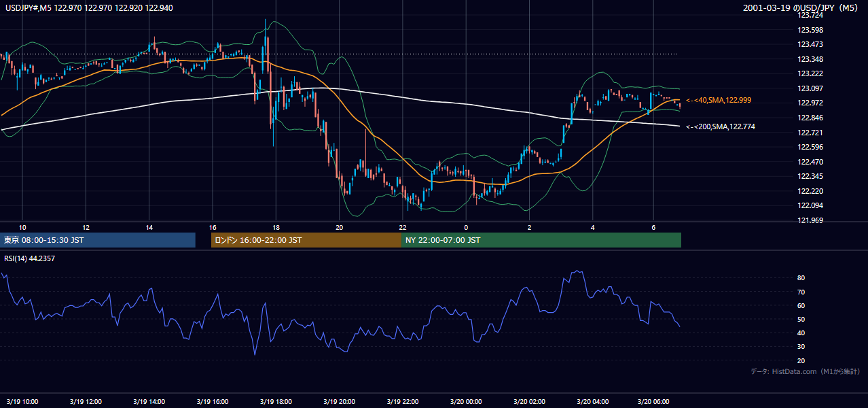Click price axis value 122.721
Image resolution: width=868 pixels, height=408 pixels.
812,133
